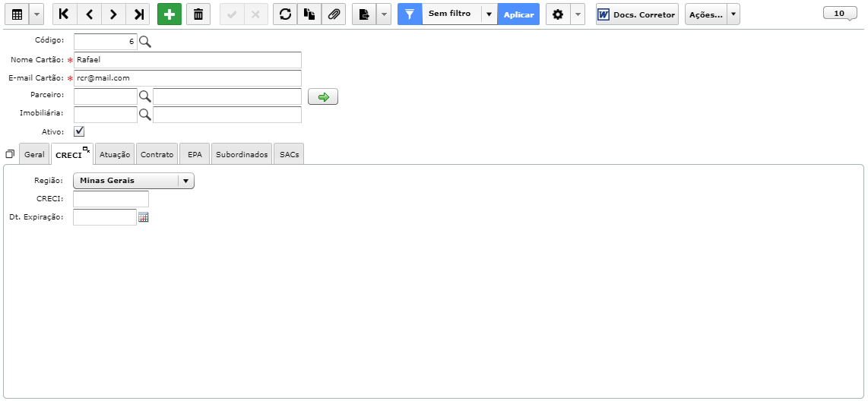
Task: Select the CRECI tab
Action: click(68, 156)
